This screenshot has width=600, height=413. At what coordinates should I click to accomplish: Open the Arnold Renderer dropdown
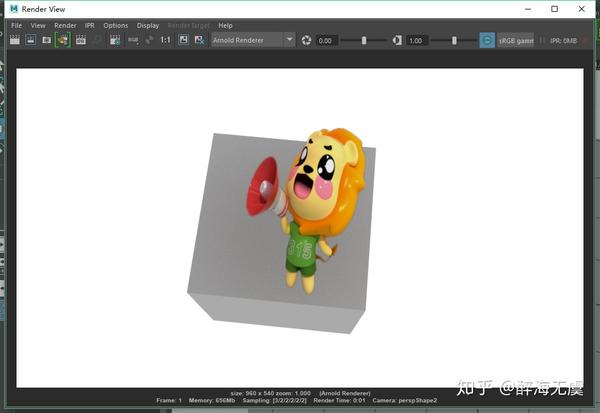(x=253, y=40)
